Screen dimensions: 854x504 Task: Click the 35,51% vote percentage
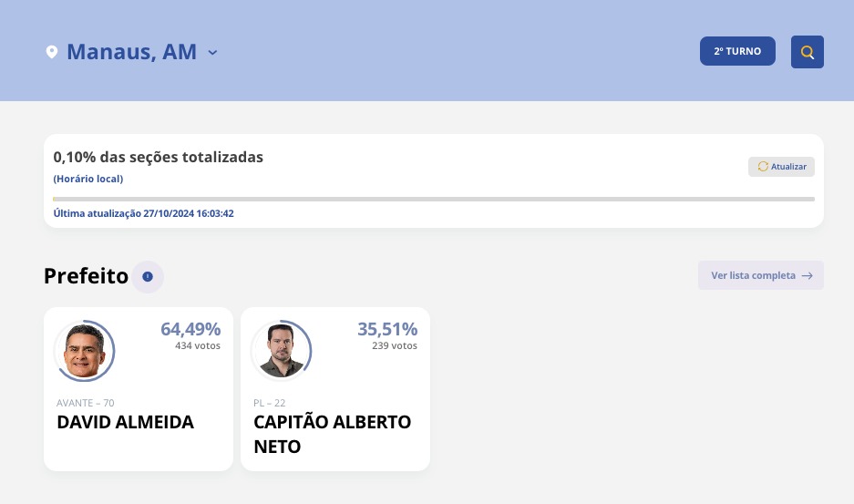387,329
